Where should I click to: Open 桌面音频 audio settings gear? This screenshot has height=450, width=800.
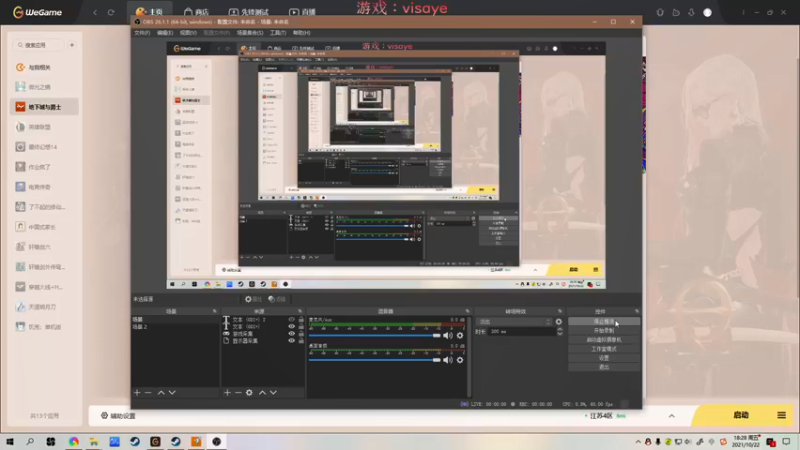pos(460,360)
